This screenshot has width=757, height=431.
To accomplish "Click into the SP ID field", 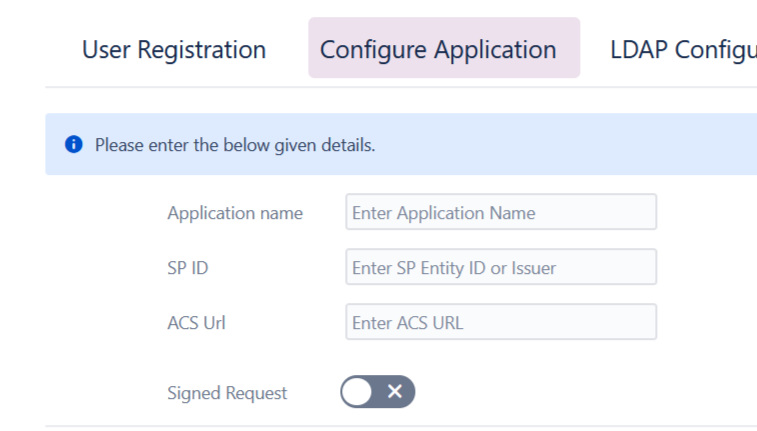I will click(500, 267).
